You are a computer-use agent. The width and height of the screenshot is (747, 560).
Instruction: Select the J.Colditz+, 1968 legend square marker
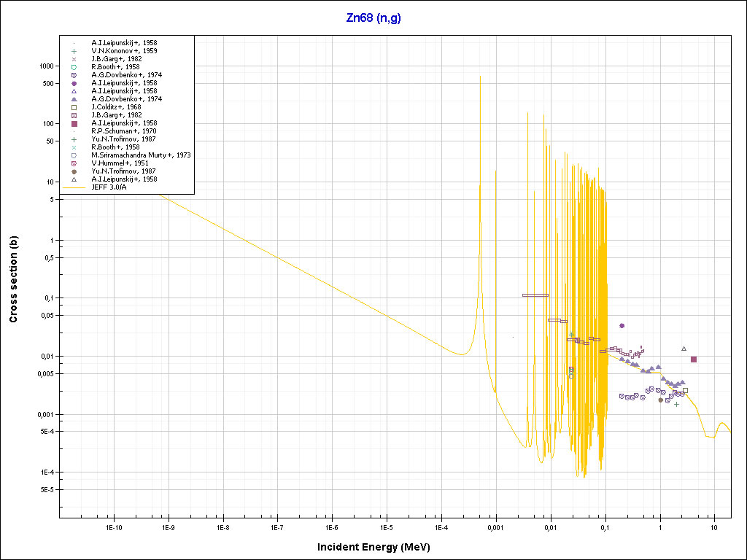(74, 107)
